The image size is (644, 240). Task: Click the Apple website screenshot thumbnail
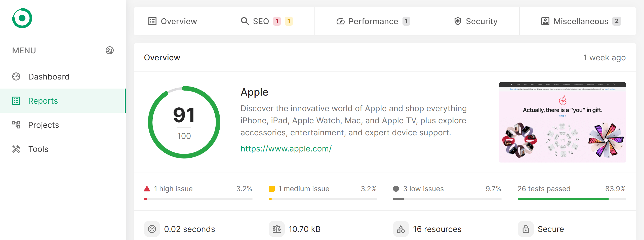click(x=562, y=122)
